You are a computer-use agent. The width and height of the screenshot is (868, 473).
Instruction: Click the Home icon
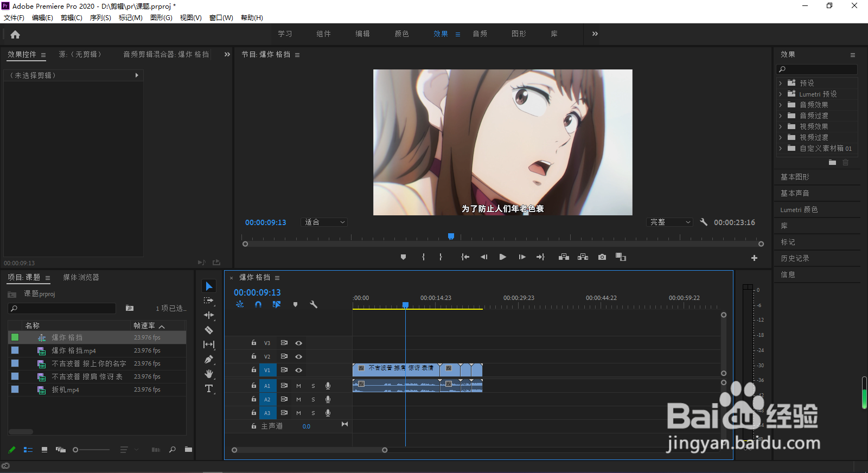point(15,34)
